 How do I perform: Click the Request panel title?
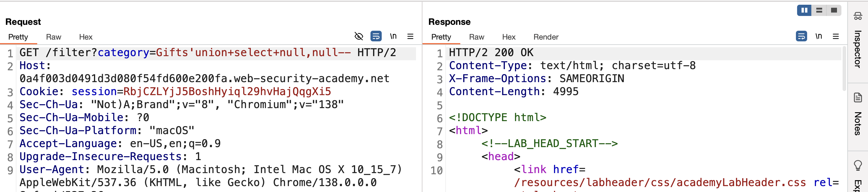(x=23, y=22)
